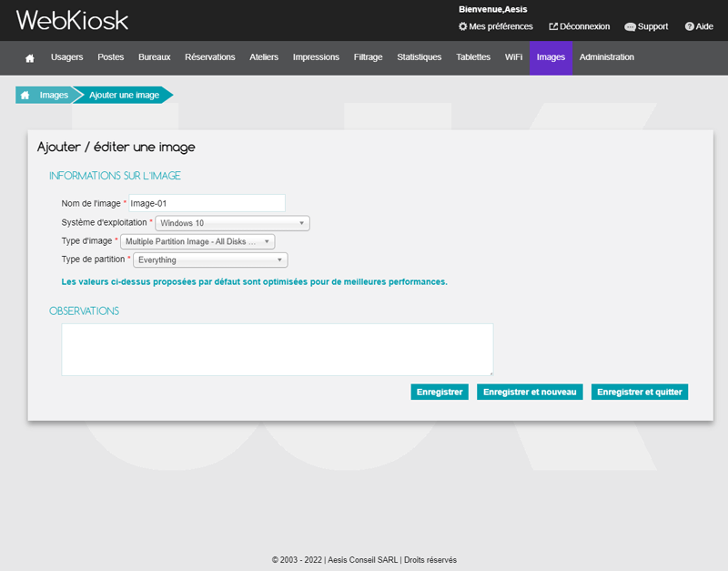Image resolution: width=728 pixels, height=571 pixels.
Task: Click the Ajouter une image breadcrumb
Action: pyautogui.click(x=124, y=95)
